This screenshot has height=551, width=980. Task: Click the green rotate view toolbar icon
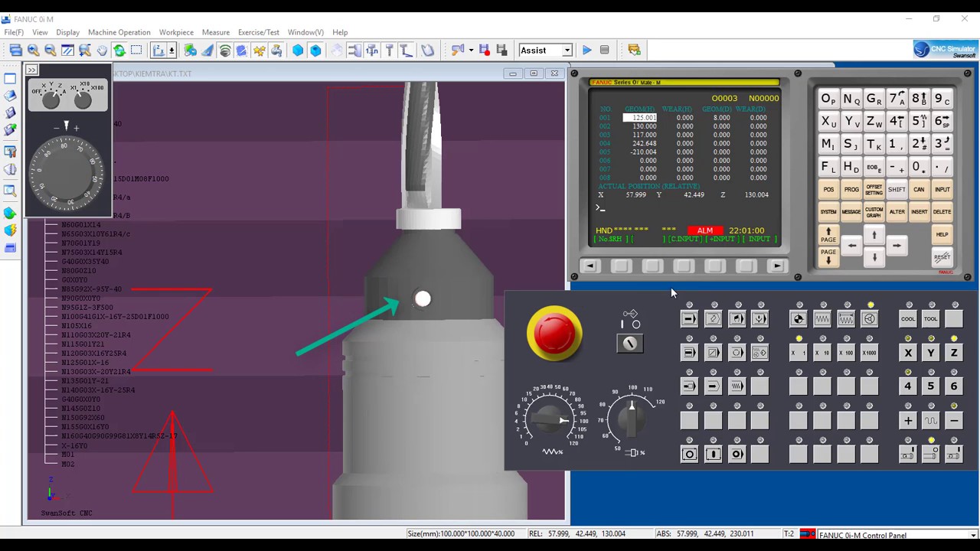[119, 50]
